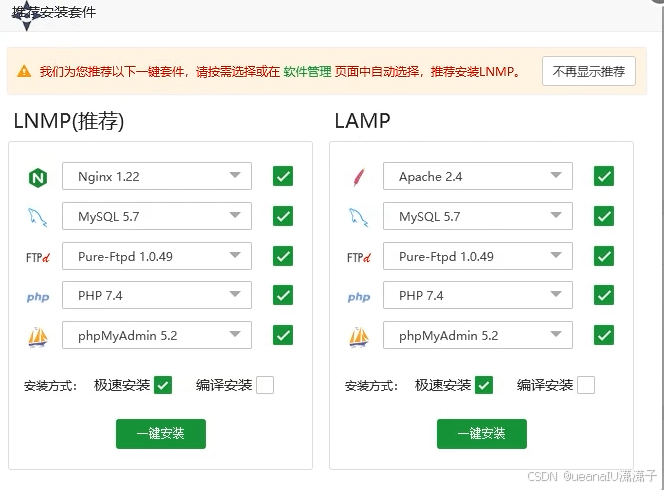Image resolution: width=664 pixels, height=490 pixels.
Task: Click 一键安装 button under LNMP
Action: (x=161, y=434)
